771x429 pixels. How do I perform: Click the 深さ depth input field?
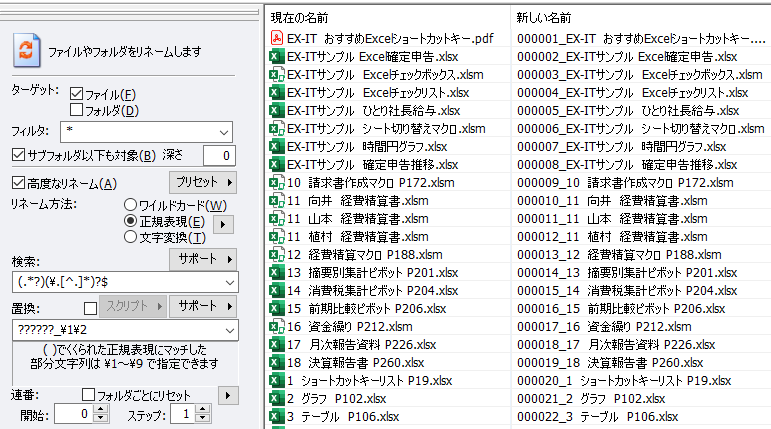pyautogui.click(x=219, y=155)
